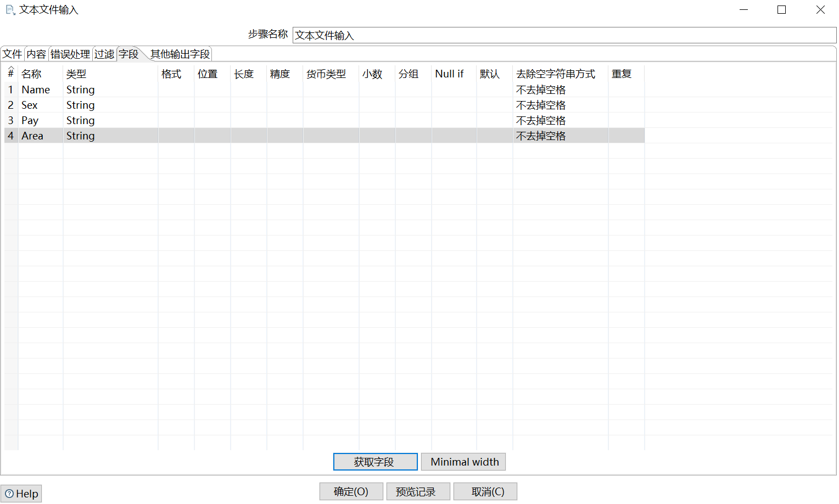The height and width of the screenshot is (504, 839).
Task: Click the 重复 column header
Action: [x=627, y=74]
